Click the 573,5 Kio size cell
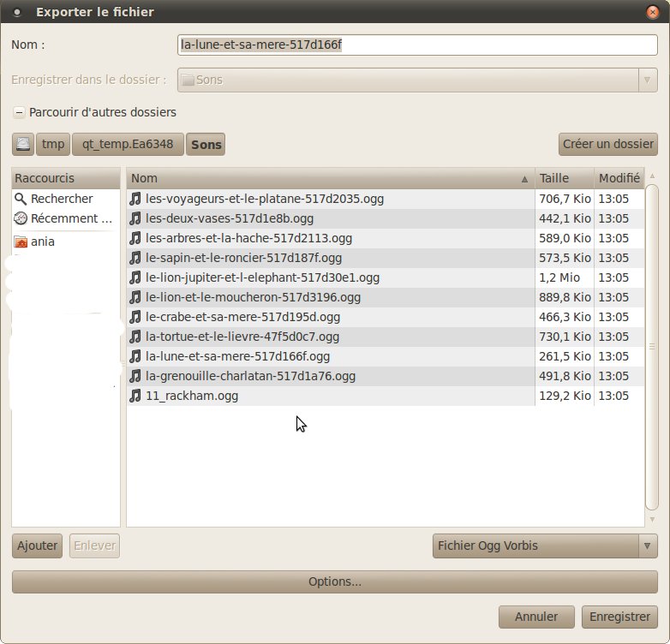 pos(565,258)
